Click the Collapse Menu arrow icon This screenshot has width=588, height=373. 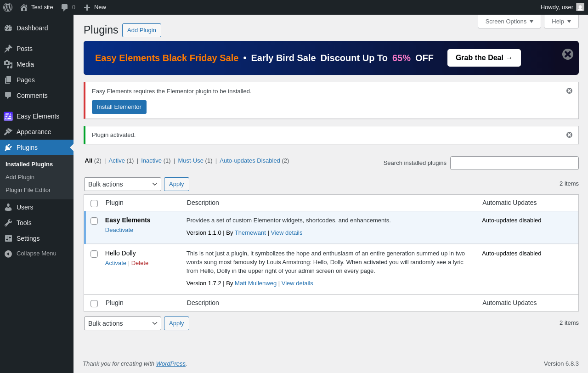tap(8, 254)
